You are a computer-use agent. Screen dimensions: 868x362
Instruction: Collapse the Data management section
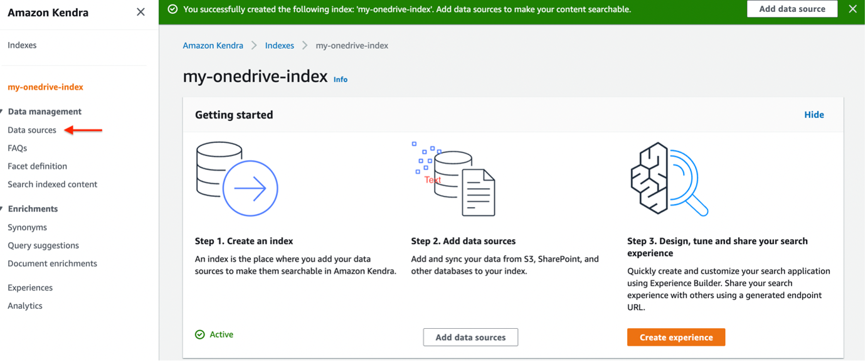2,112
